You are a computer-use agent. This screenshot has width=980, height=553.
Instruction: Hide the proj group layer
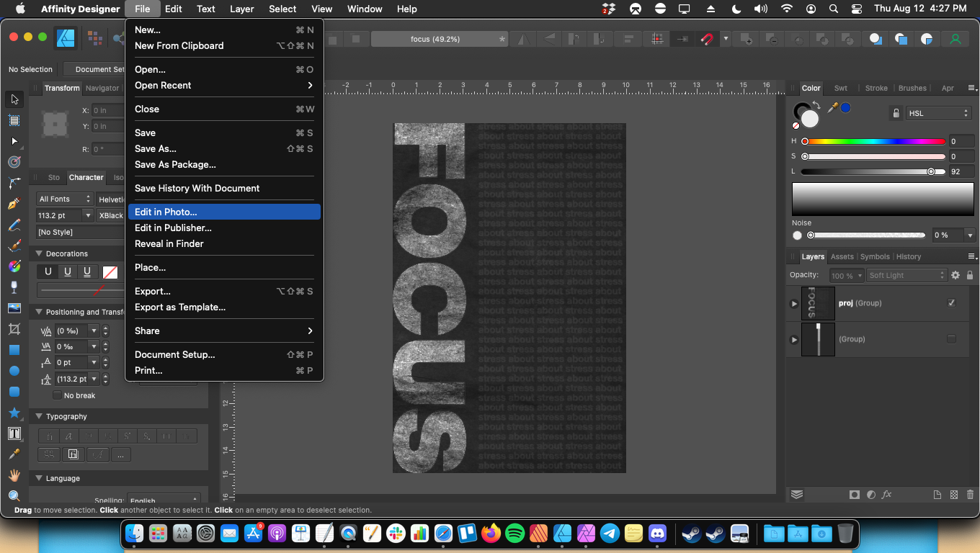951,303
